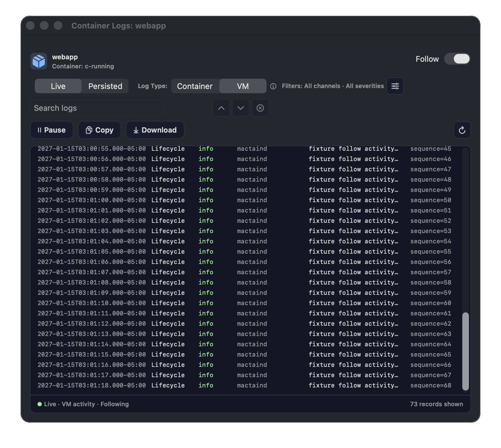Click the 'sequence=66' value
The height and width of the screenshot is (448, 501).
pyautogui.click(x=431, y=365)
